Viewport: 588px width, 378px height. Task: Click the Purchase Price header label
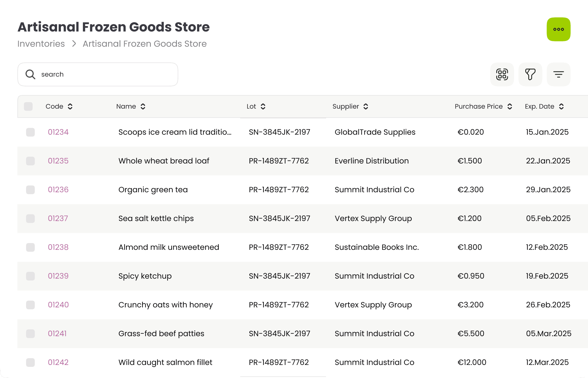478,106
